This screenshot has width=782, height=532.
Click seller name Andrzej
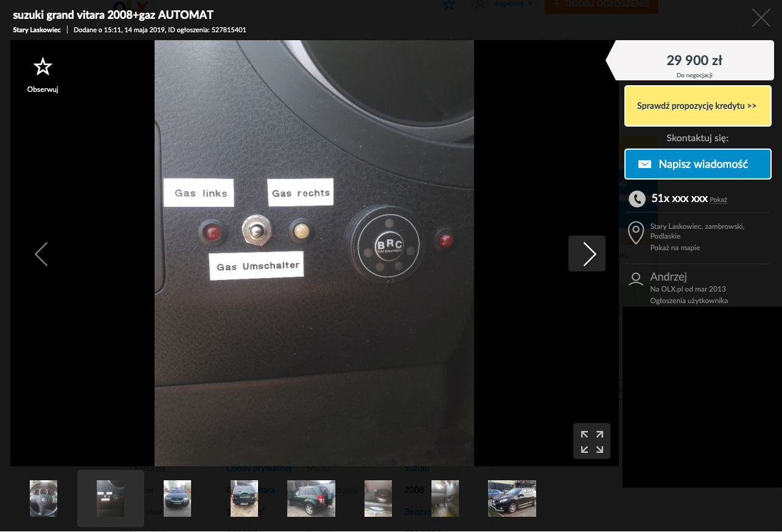[668, 277]
